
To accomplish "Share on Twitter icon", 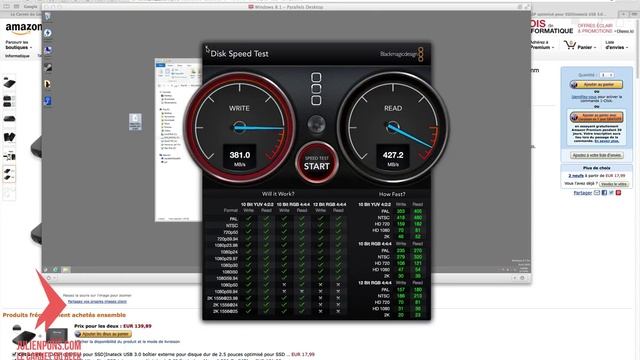I will [611, 193].
